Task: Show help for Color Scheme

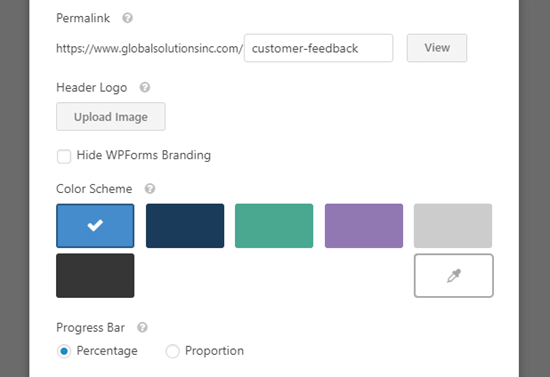Action: 150,189
